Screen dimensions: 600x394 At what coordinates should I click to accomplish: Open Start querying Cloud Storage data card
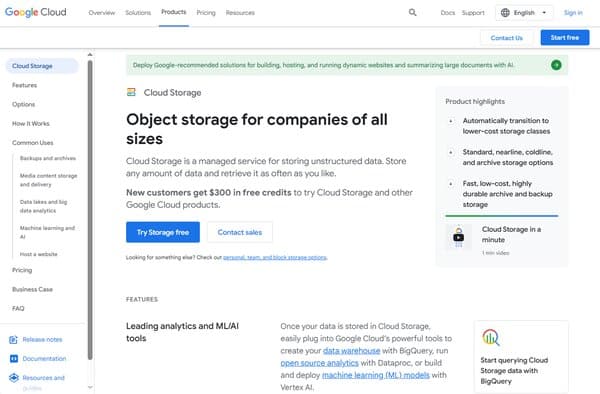521,357
